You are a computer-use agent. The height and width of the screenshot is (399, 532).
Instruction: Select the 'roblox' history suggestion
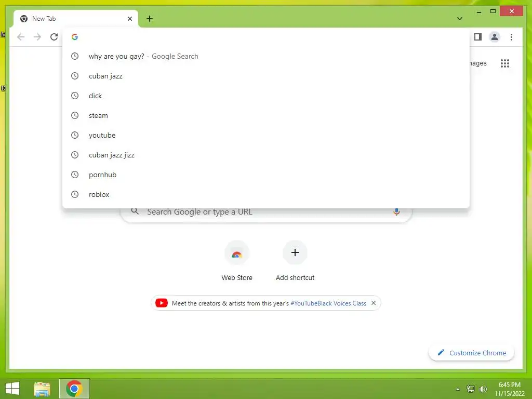266,194
